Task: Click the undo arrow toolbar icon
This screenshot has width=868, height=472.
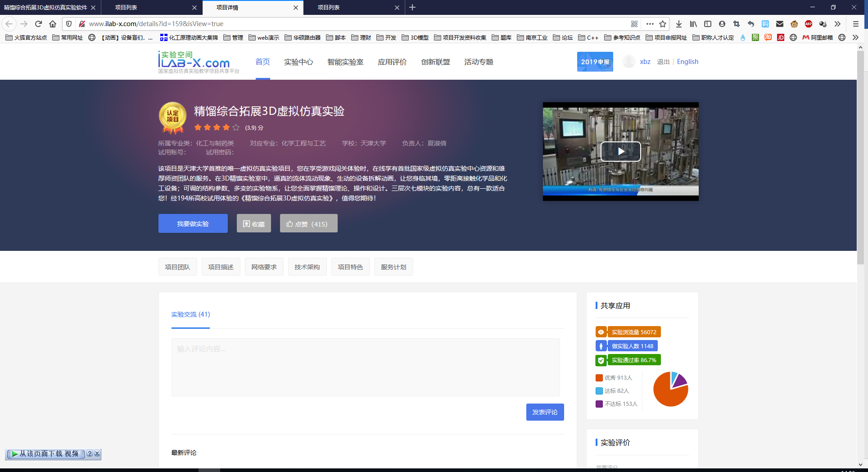Action: (x=751, y=24)
